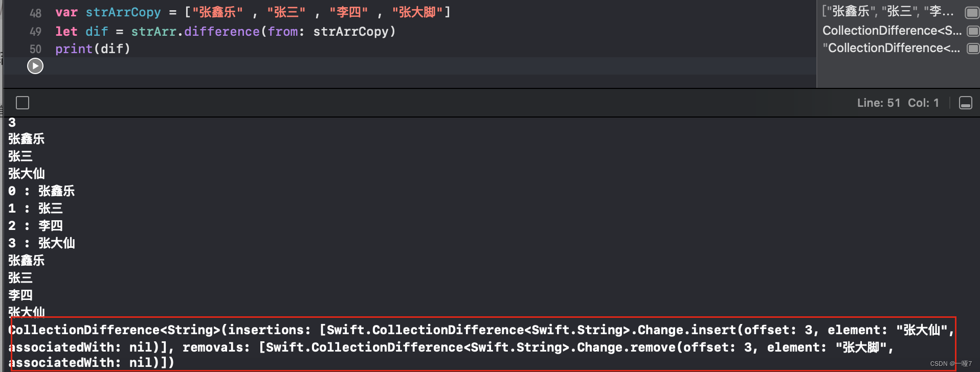
Task: Click the Line: 51 Col: 1 indicator
Action: point(898,103)
